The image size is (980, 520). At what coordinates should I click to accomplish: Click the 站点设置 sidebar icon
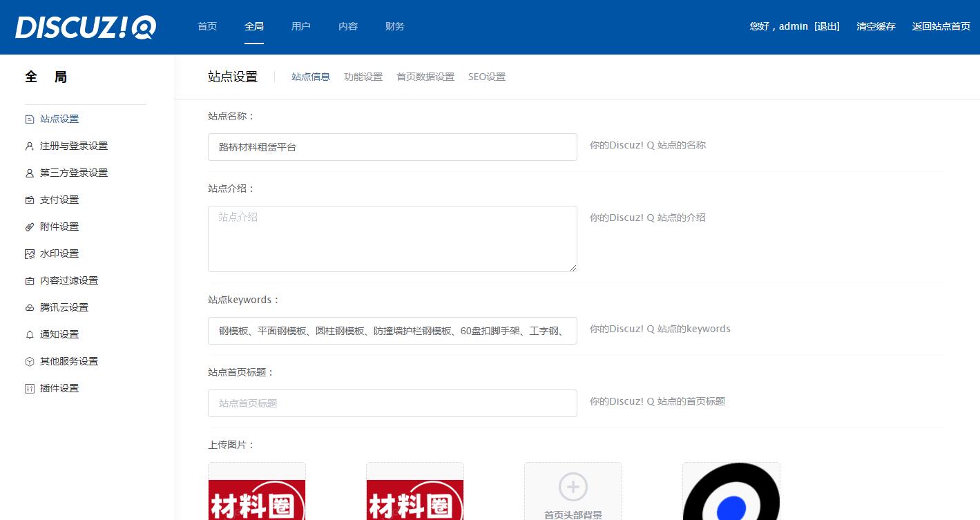click(30, 119)
